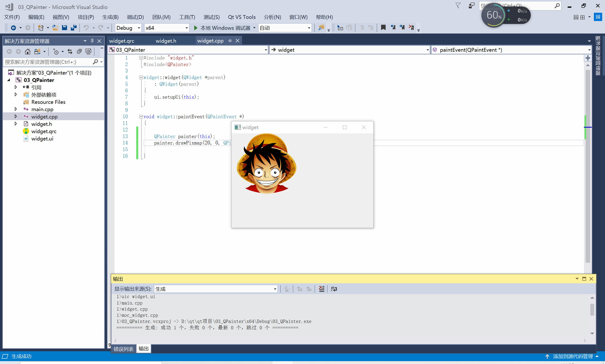Toggle word wrap in the output panel
Screen dimensions: 605x364
[334, 289]
